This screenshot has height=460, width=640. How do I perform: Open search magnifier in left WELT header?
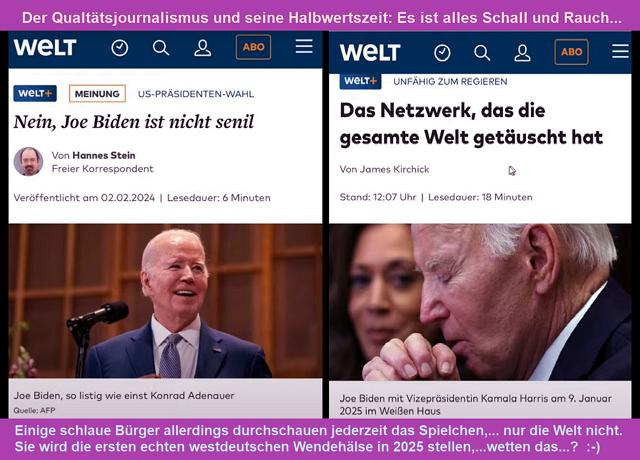[x=161, y=48]
